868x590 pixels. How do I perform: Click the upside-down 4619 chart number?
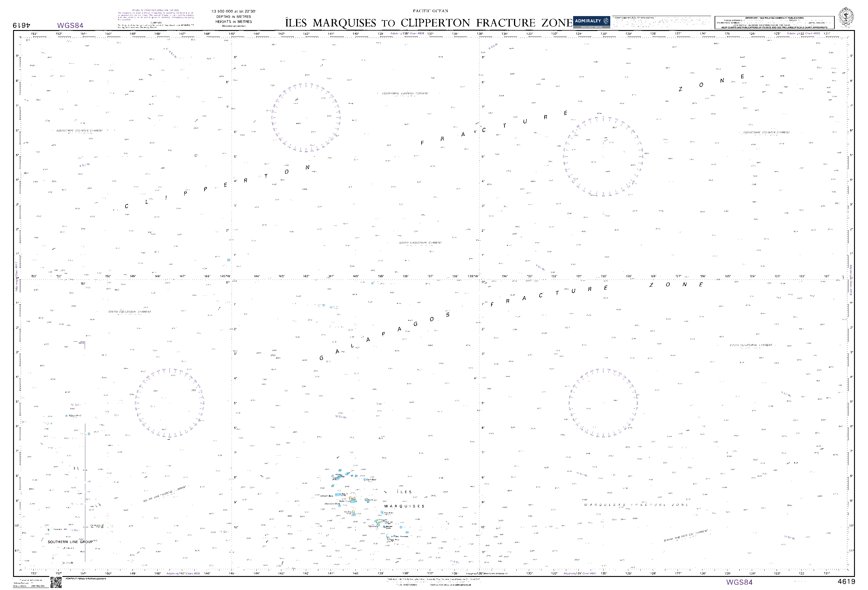(x=21, y=25)
